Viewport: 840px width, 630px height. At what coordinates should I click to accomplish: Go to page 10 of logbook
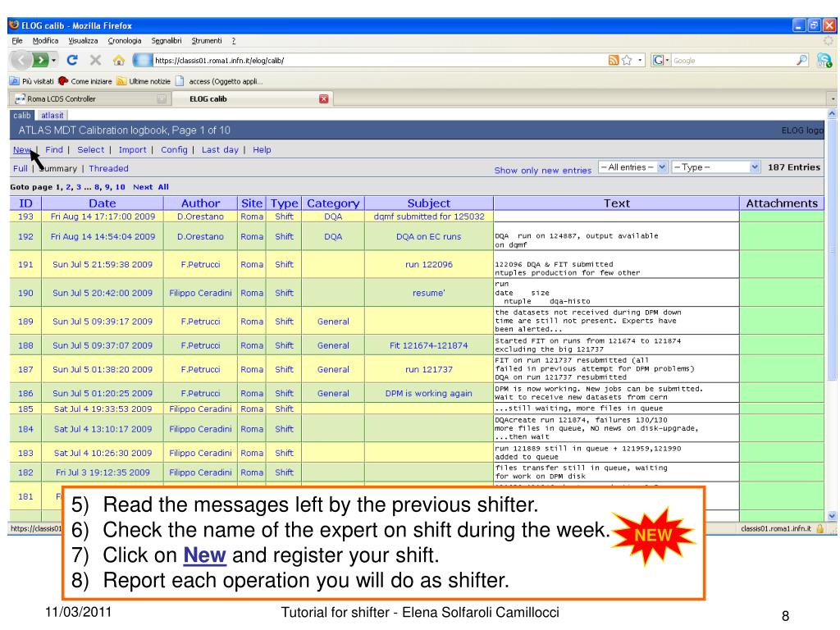click(120, 187)
